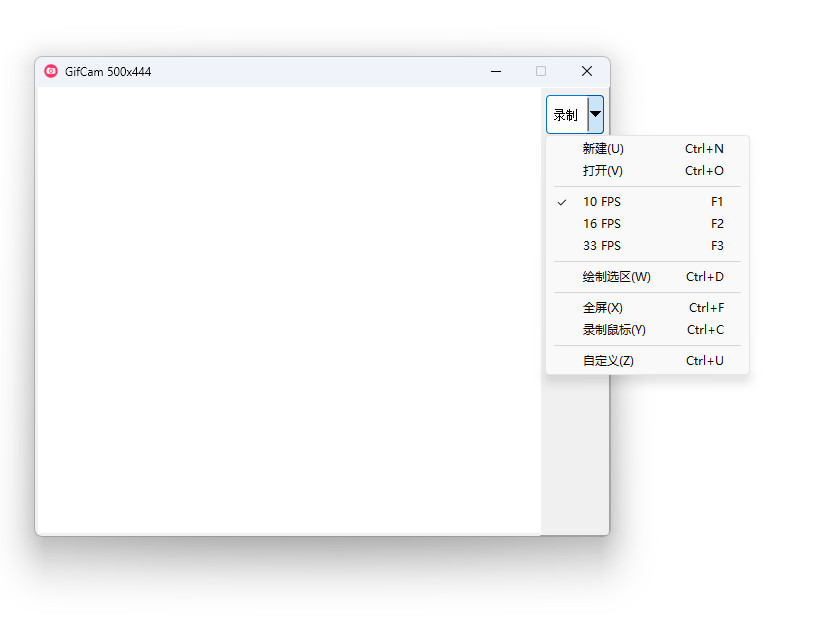Screen dimensions: 821x618
Task: Minimize the GifCam window
Action: (496, 71)
